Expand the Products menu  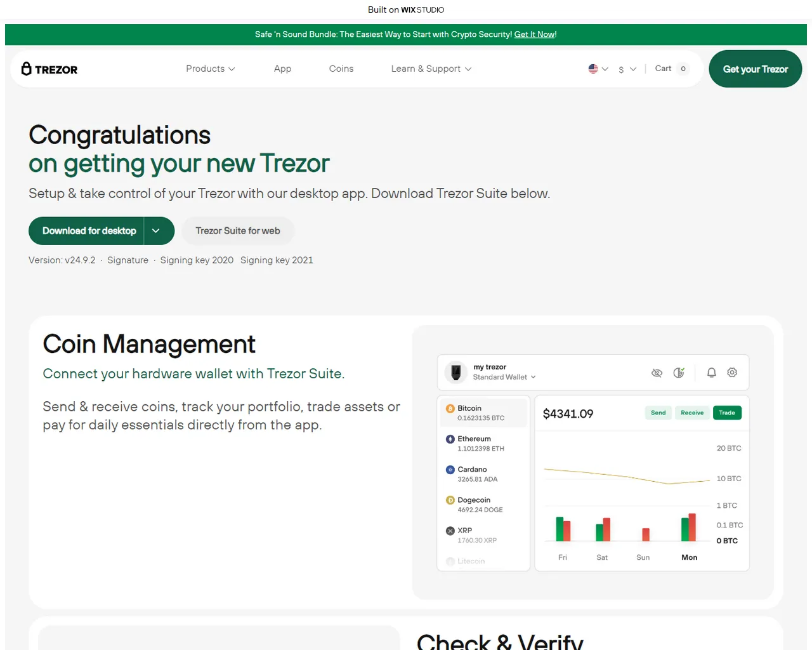(x=211, y=69)
